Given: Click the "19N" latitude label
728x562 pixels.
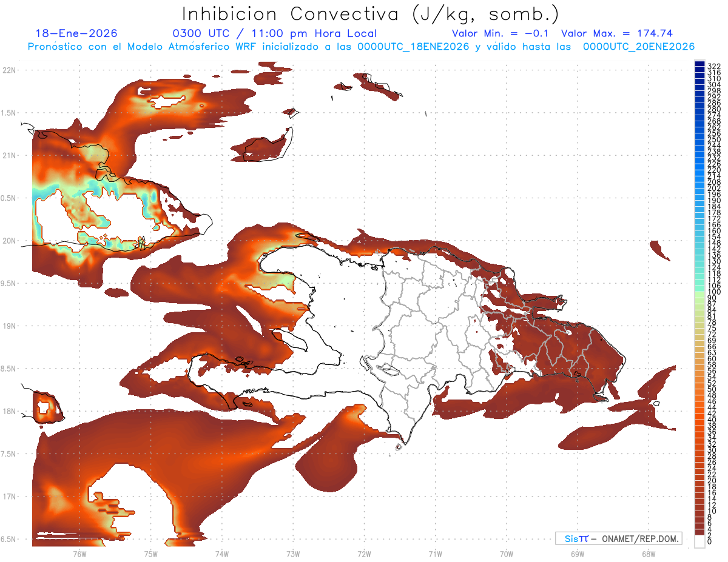Looking at the screenshot, I should [x=10, y=326].
